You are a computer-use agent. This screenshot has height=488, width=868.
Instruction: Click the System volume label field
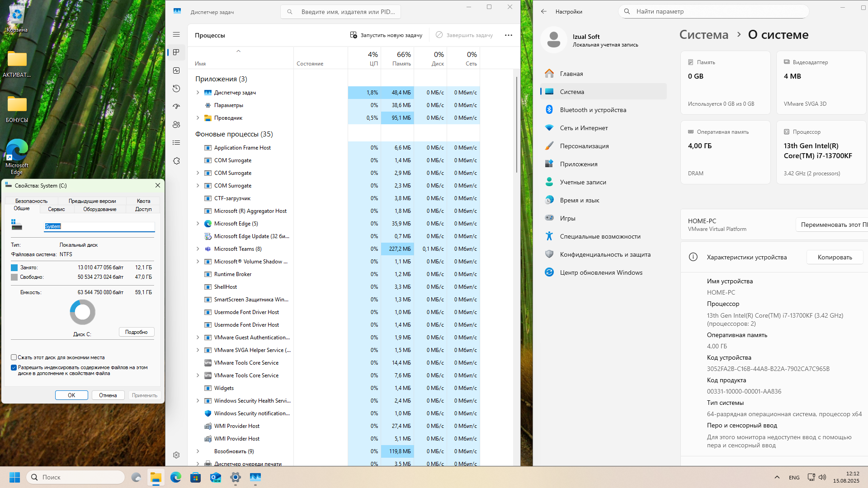click(x=99, y=226)
